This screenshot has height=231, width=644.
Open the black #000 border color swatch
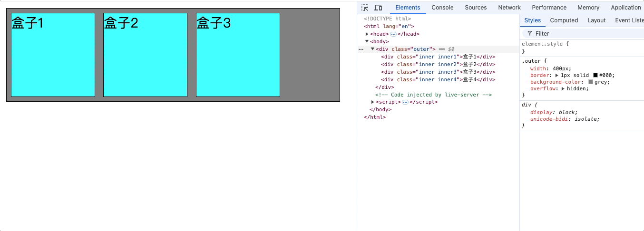[x=595, y=76]
